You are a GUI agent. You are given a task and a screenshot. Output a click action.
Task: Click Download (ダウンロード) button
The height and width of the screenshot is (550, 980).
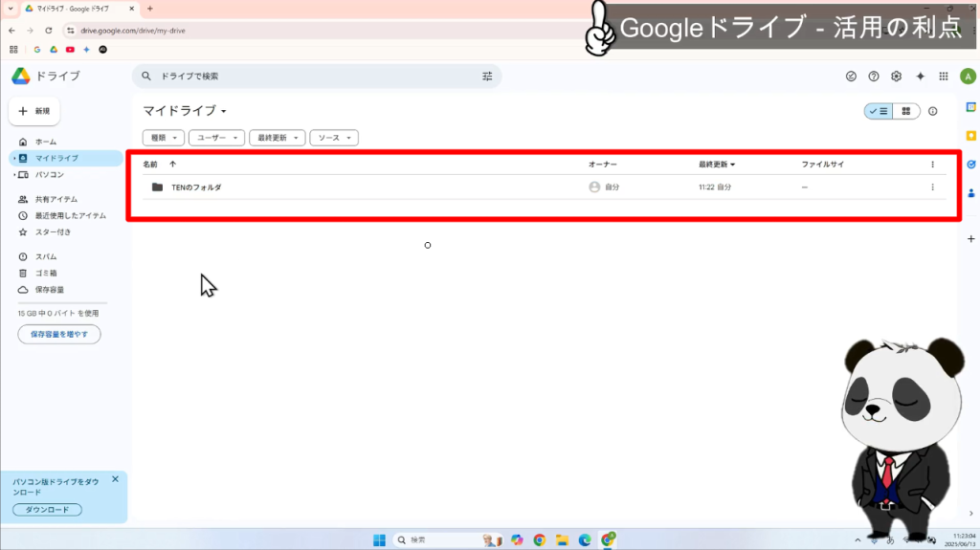click(48, 510)
